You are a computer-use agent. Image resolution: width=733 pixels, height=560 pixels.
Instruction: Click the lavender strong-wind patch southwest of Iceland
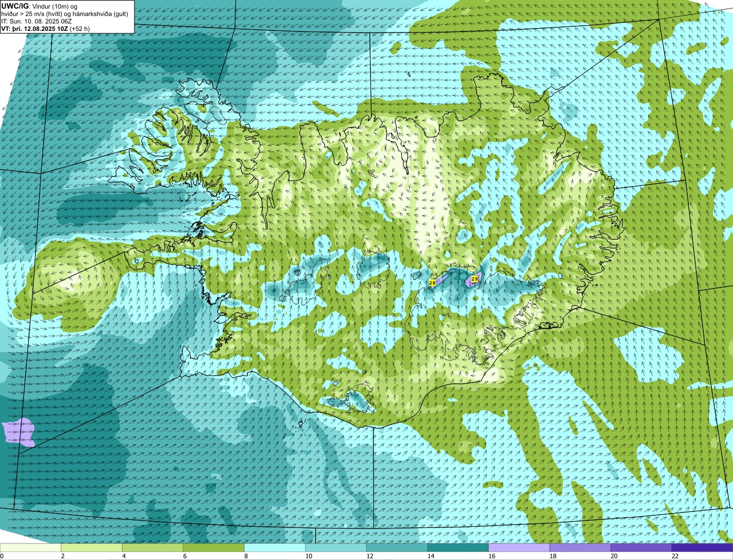pos(19,432)
